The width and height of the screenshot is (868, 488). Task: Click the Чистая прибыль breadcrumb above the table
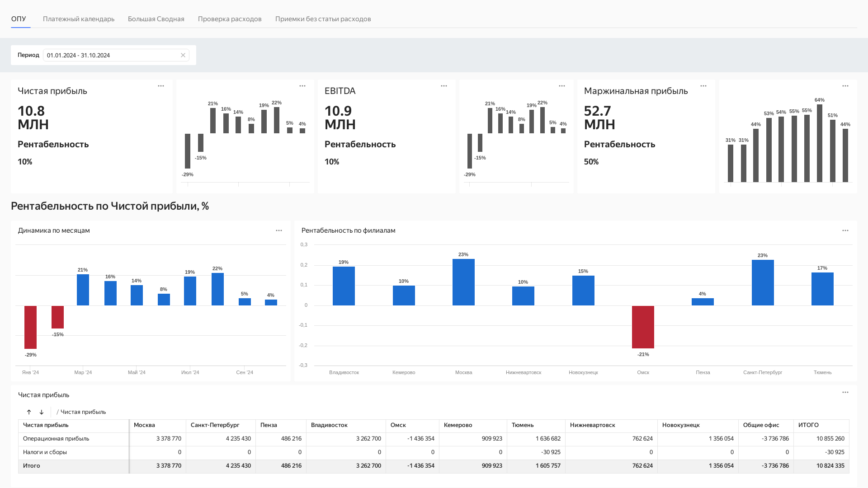pyautogui.click(x=83, y=412)
